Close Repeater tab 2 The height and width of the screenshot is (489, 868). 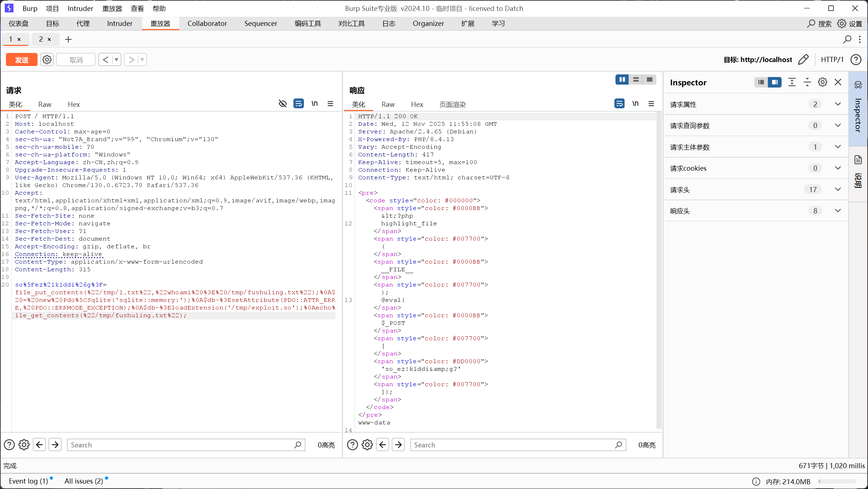49,39
